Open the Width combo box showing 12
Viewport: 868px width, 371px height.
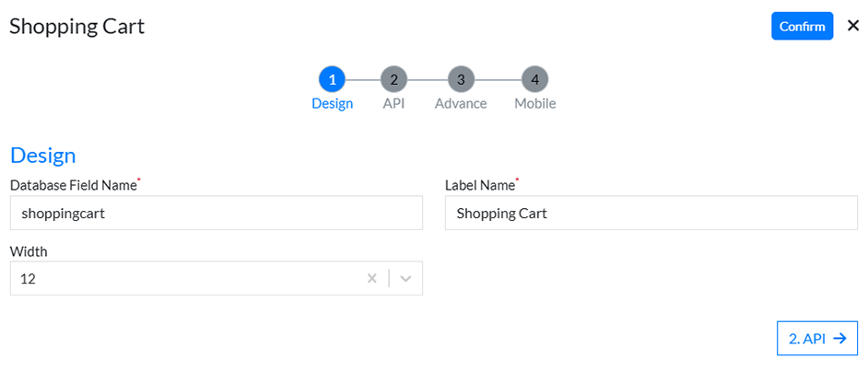[x=184, y=279]
